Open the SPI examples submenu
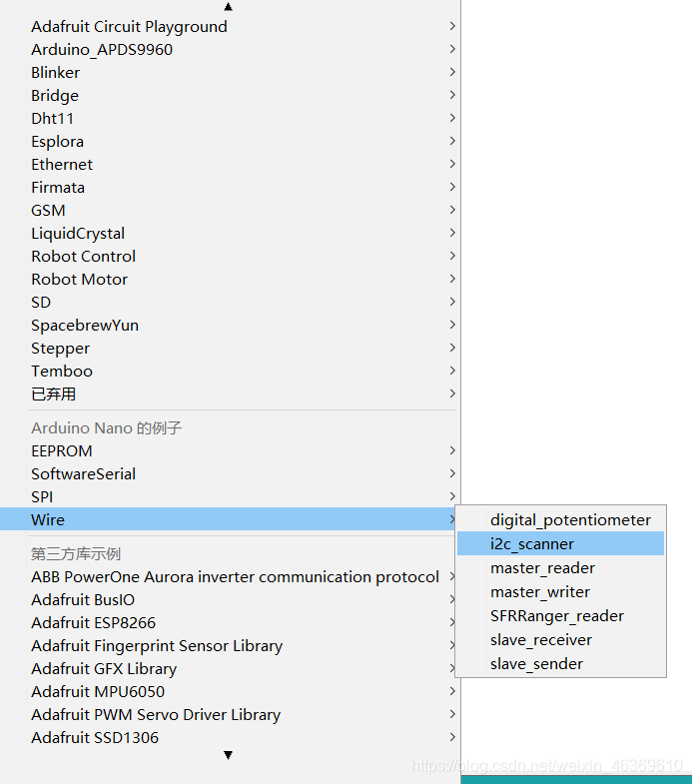692x784 pixels. pos(230,497)
